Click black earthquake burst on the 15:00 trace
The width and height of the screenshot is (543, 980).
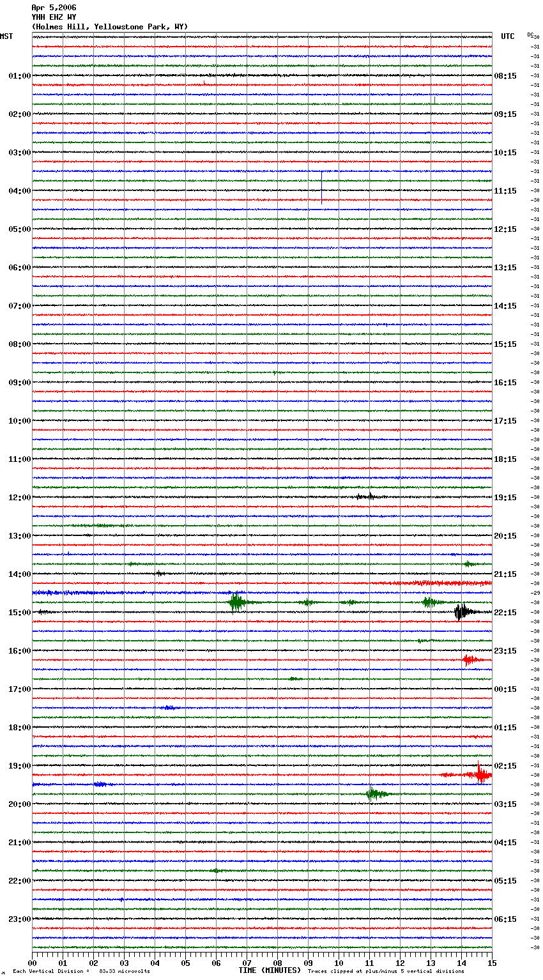tap(463, 612)
